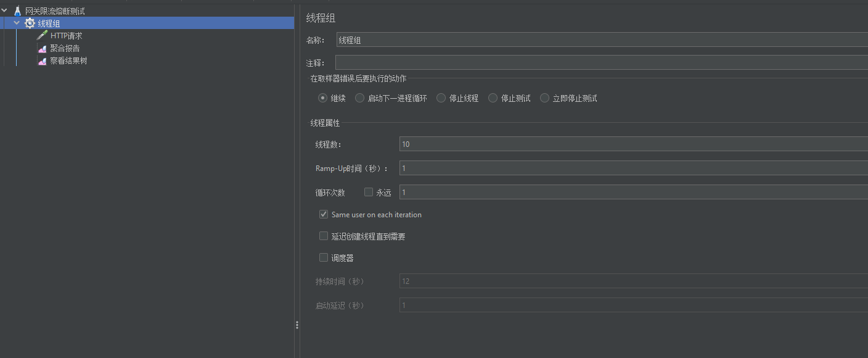
Task: Click the 线程数 label
Action: point(328,144)
